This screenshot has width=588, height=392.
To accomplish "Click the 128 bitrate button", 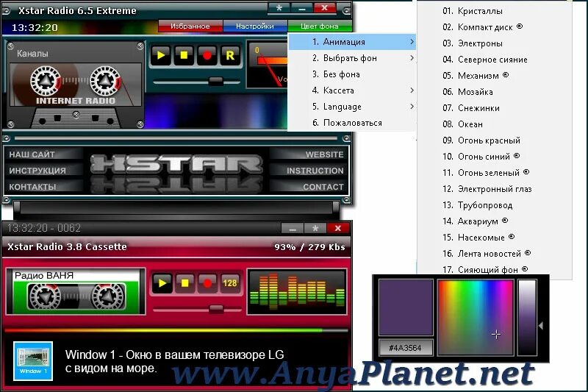I will point(230,283).
